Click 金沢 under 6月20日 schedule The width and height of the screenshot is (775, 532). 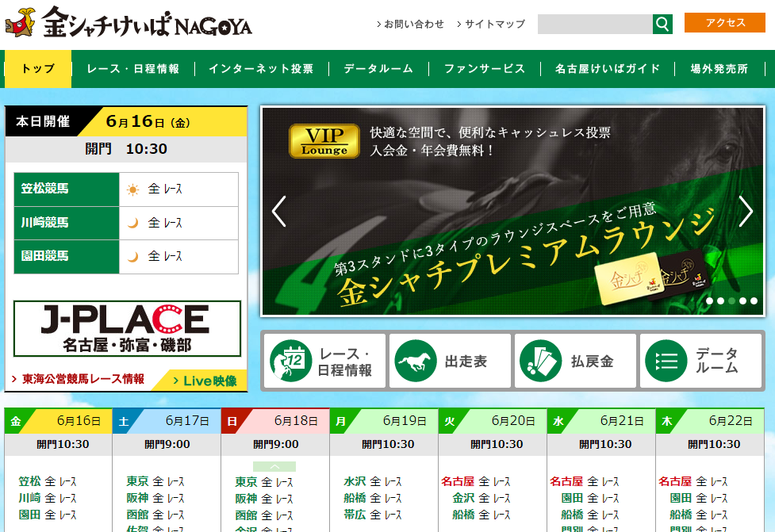coord(463,498)
